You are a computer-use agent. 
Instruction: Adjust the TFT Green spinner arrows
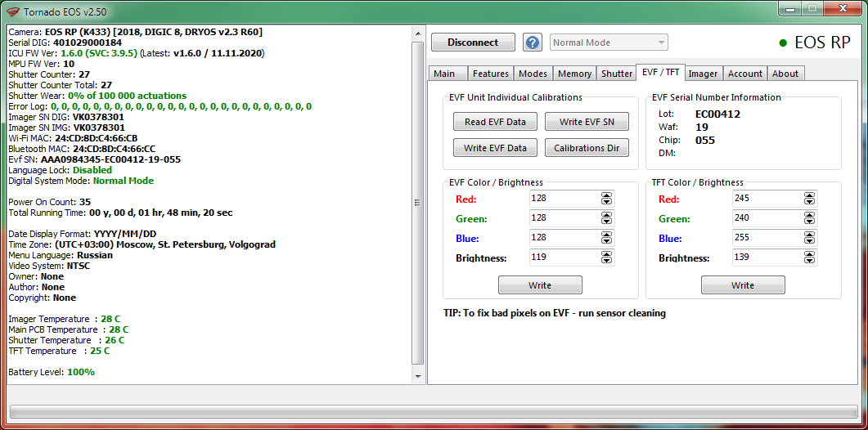click(x=809, y=218)
